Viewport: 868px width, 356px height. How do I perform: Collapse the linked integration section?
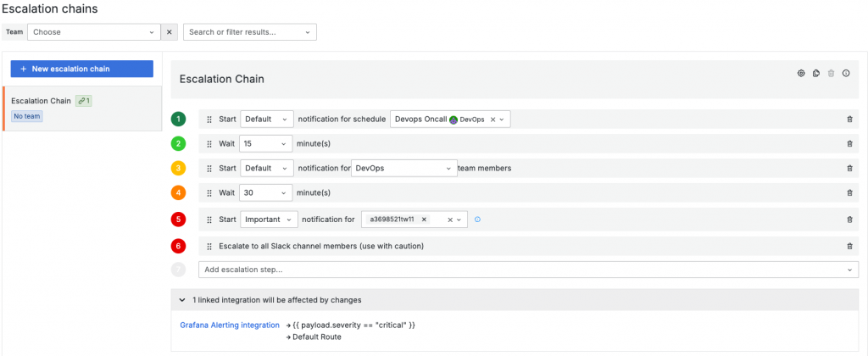pos(183,300)
